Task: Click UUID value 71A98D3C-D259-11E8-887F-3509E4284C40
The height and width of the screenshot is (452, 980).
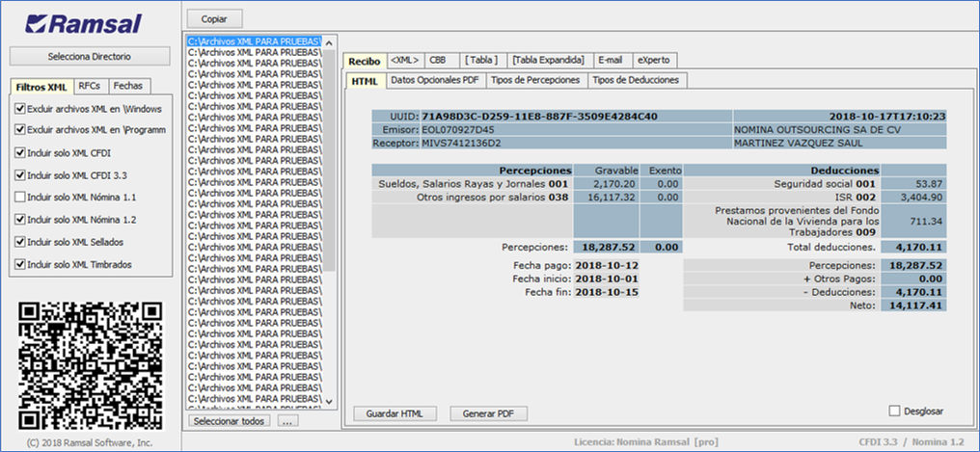Action: point(539,116)
